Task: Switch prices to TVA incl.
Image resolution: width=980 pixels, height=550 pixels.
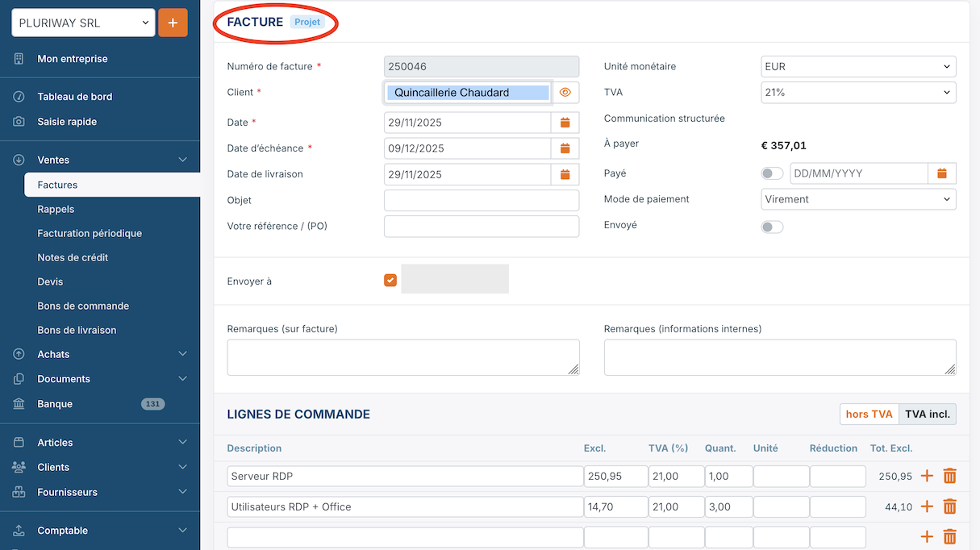Action: pyautogui.click(x=927, y=415)
